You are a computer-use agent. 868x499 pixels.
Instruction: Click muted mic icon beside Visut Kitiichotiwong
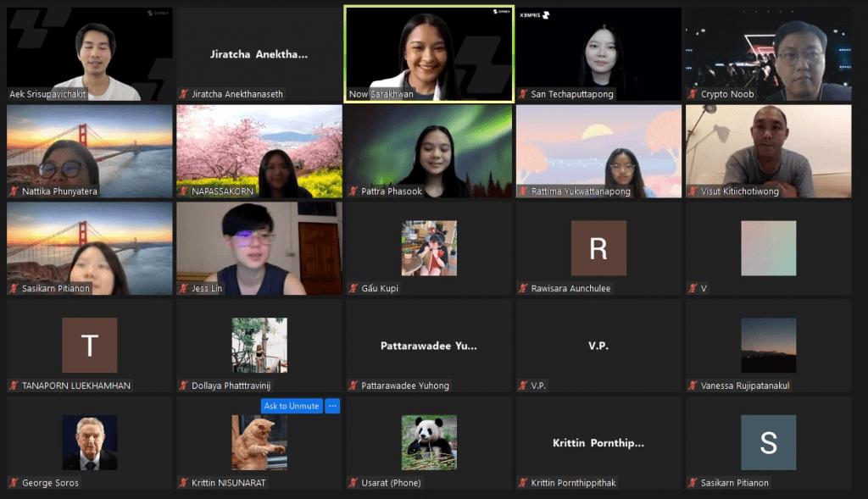click(x=693, y=191)
